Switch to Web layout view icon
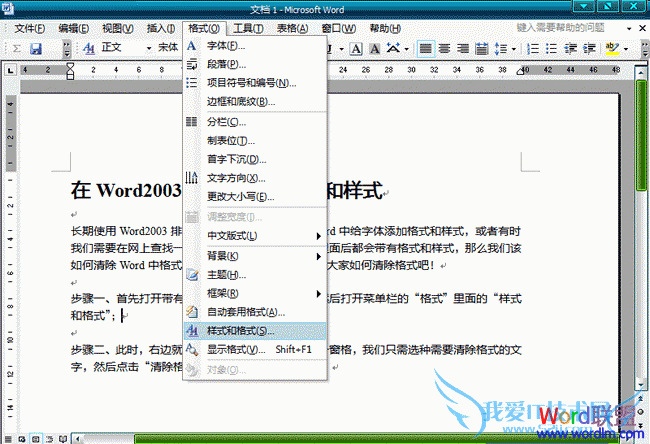The image size is (650, 444). [22, 439]
